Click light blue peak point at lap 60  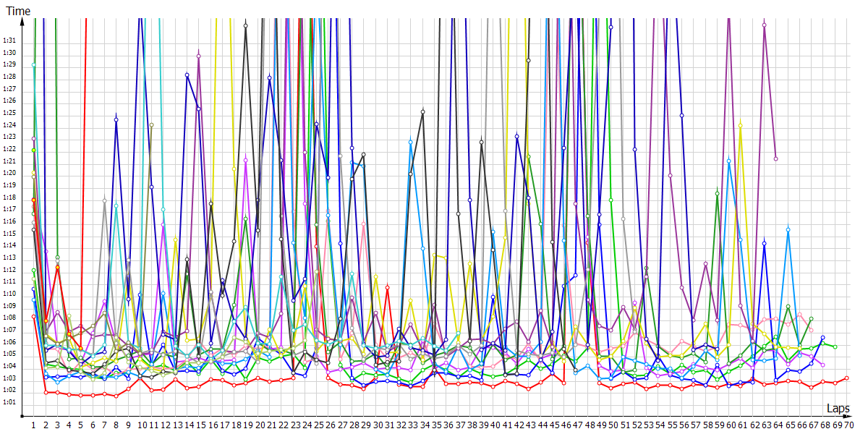coord(728,161)
